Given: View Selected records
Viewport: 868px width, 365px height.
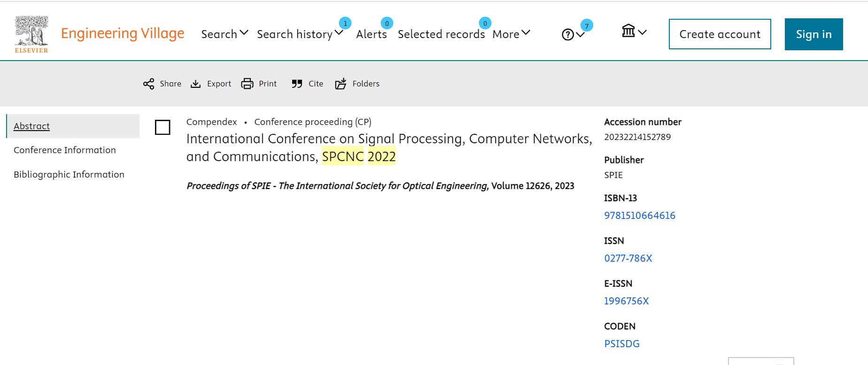Looking at the screenshot, I should point(441,34).
